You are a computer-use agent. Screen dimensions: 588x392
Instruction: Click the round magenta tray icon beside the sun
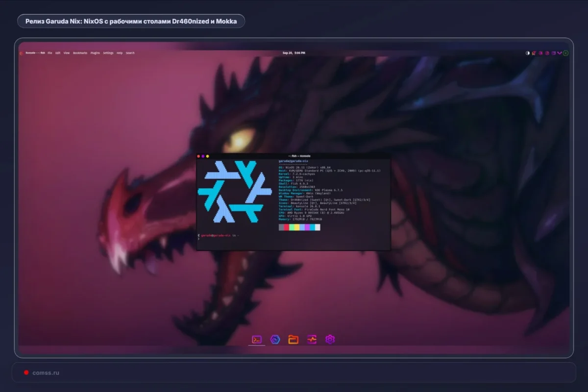point(547,53)
